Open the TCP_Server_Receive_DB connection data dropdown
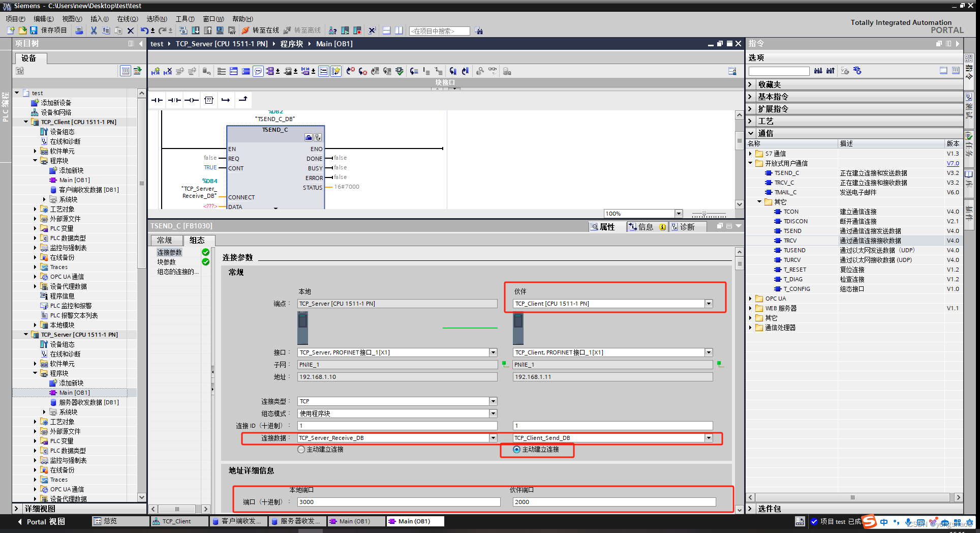Screen dimensions: 980x533 click(x=493, y=438)
